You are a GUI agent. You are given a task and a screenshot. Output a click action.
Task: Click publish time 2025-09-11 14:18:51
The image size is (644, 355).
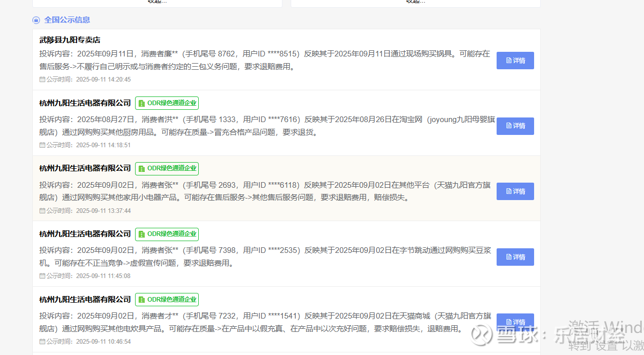103,145
